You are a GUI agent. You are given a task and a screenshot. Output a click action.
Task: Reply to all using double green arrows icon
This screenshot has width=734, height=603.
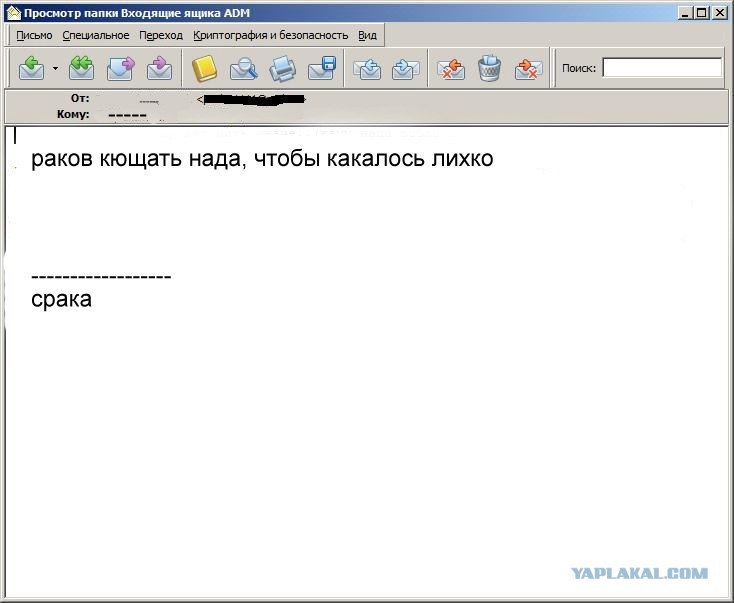(81, 68)
